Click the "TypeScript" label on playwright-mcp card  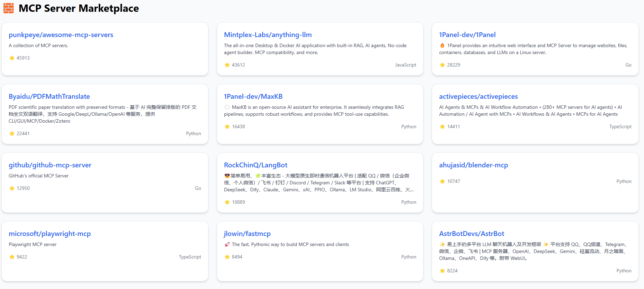pos(190,257)
